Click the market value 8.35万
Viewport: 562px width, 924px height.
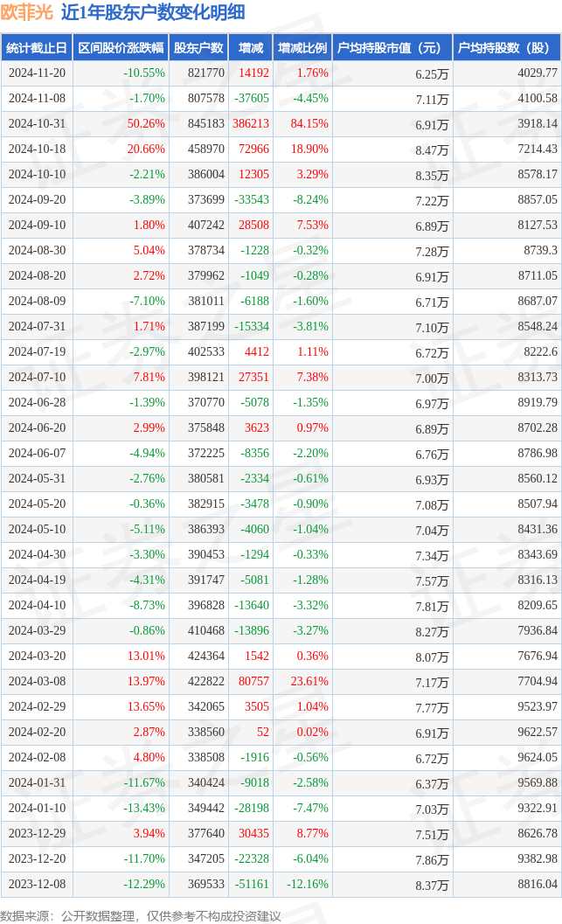pos(432,176)
